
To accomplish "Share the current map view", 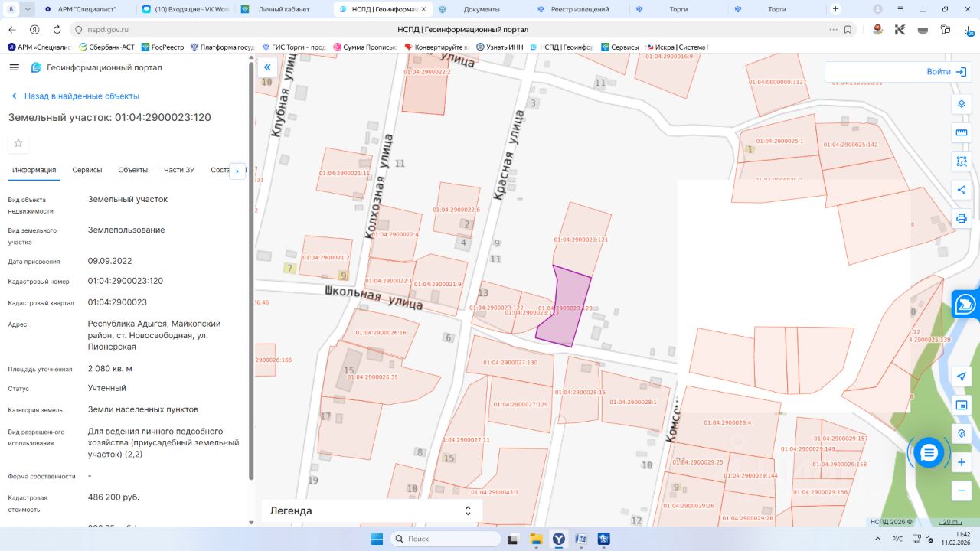I will [x=962, y=190].
